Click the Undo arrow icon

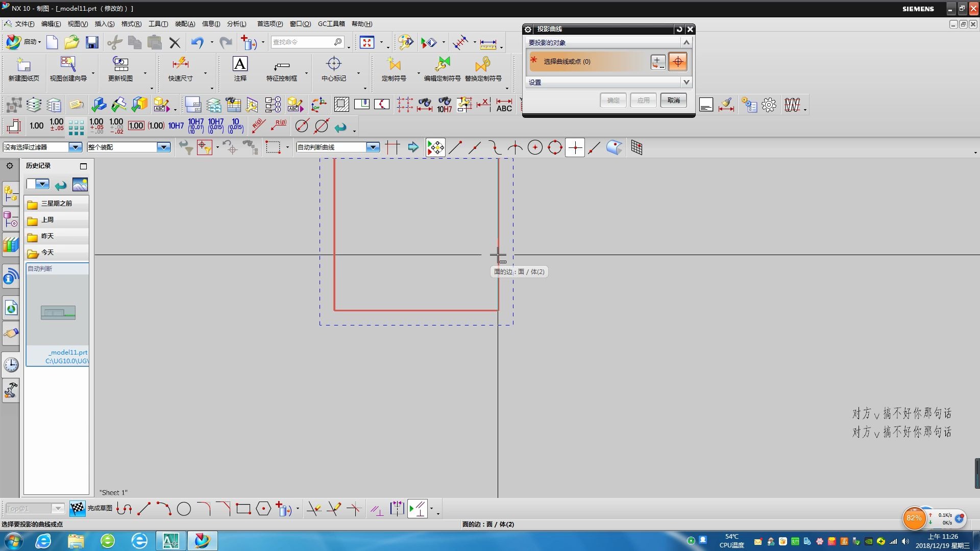197,42
